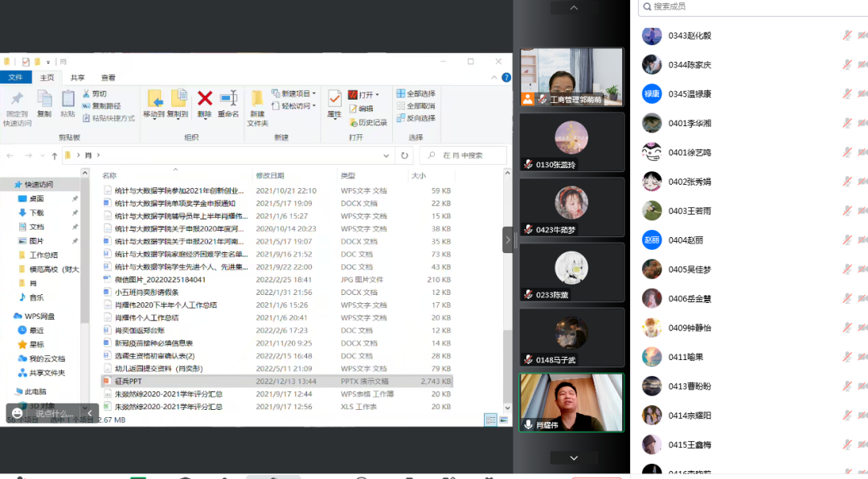Click the red Delete (删除) icon

(205, 99)
